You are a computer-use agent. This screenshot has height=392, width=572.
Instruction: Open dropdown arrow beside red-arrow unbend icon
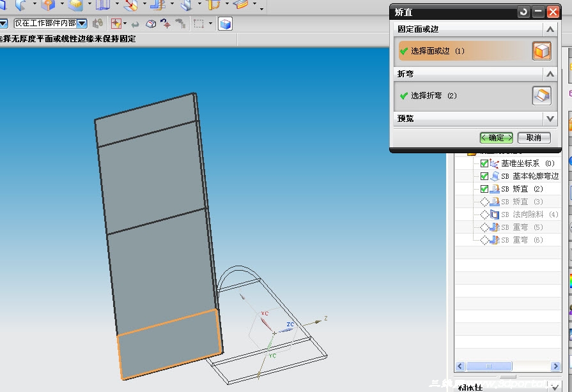(144, 4)
